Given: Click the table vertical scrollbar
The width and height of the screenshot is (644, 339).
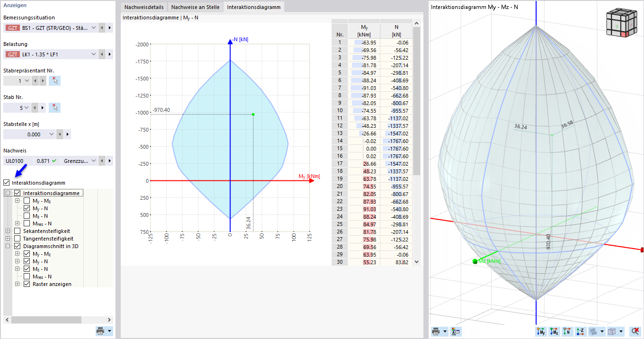Looking at the screenshot, I should coord(417,142).
